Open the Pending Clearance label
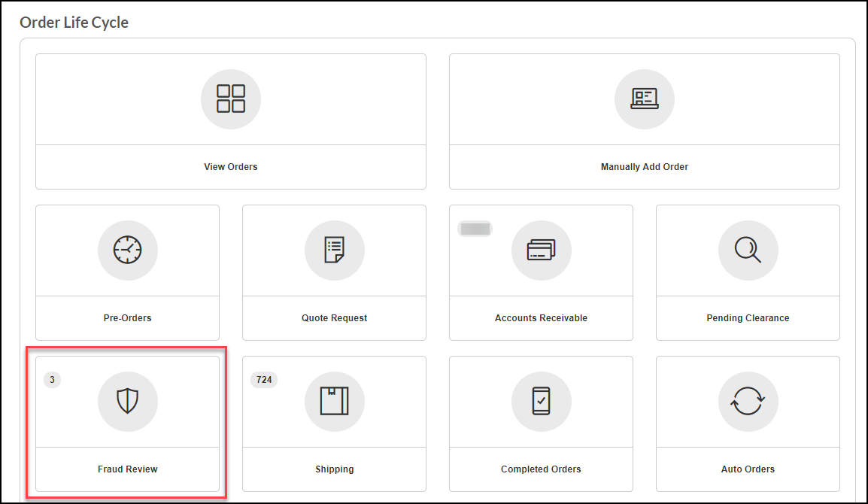This screenshot has height=504, width=868. (748, 318)
